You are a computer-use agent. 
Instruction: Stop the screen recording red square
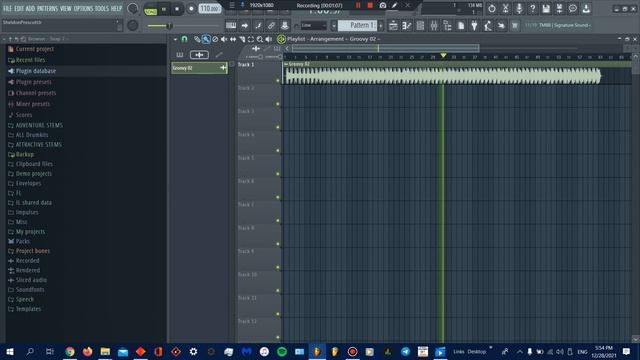[370, 5]
